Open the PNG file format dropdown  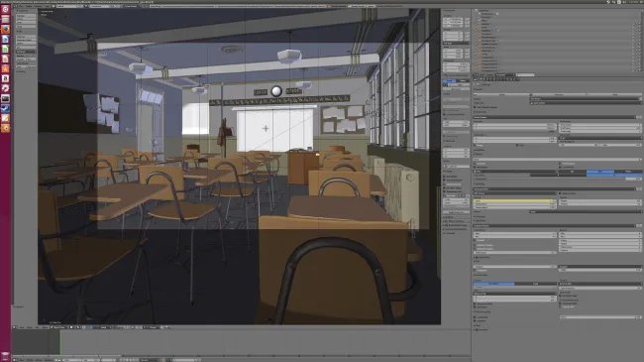point(515,172)
